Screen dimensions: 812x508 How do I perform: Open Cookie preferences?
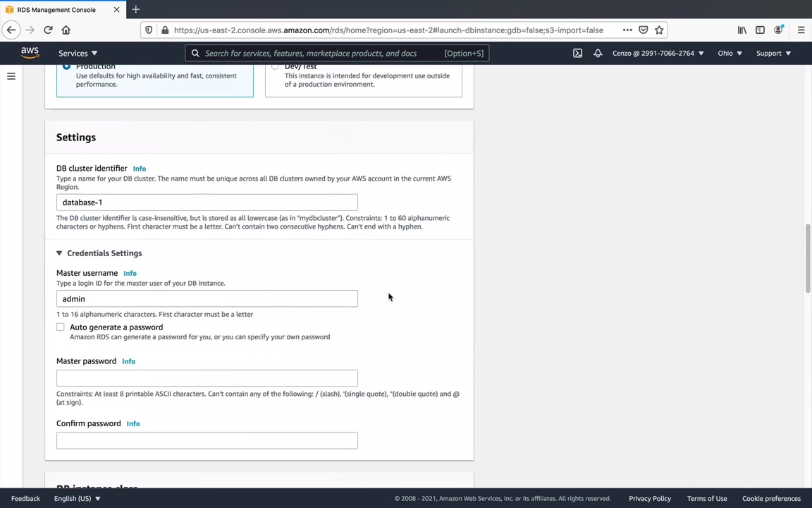(771, 499)
